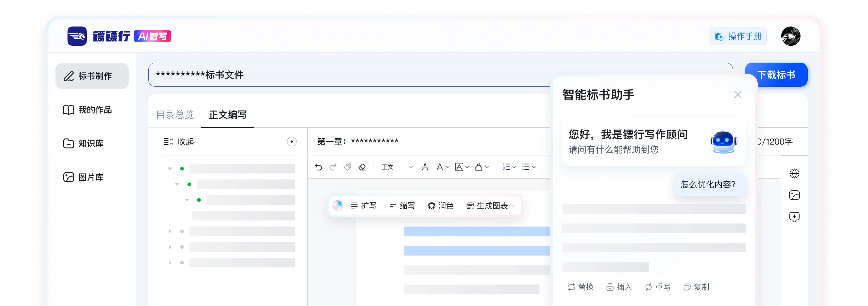Click the font color A icon
The height and width of the screenshot is (306, 868).
click(439, 167)
